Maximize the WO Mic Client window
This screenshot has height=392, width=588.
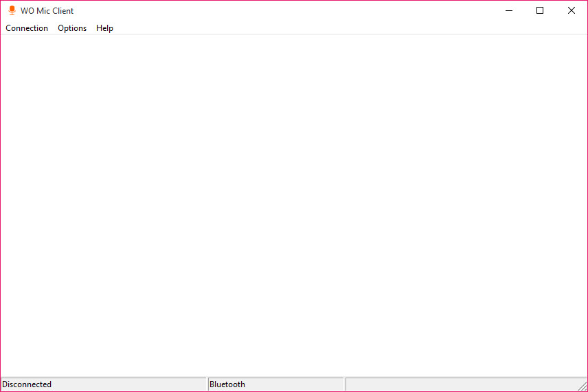pos(540,10)
